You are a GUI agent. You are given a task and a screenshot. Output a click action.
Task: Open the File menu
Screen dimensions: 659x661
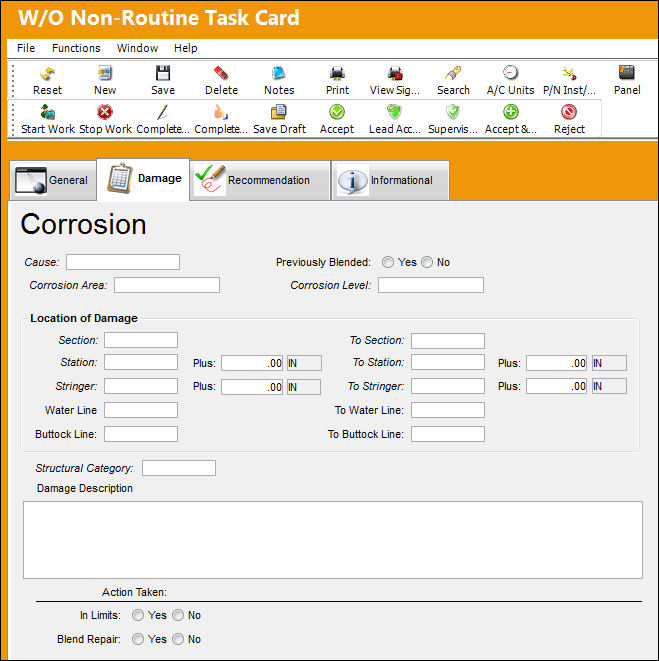click(x=26, y=48)
